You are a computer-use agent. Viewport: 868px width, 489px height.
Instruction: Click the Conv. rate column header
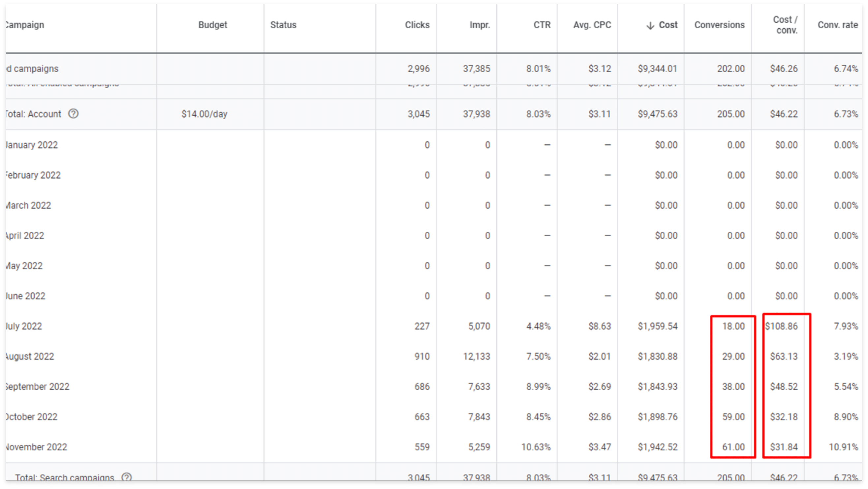pyautogui.click(x=837, y=25)
